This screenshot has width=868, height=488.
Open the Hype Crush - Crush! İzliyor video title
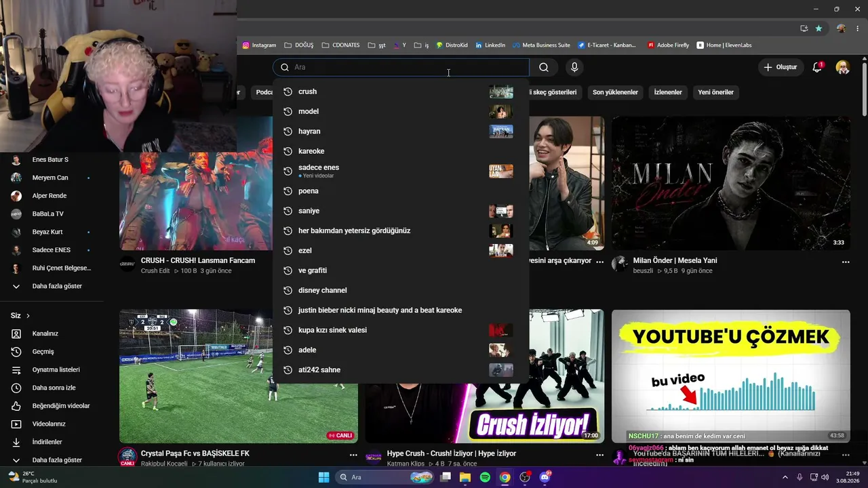tap(452, 453)
